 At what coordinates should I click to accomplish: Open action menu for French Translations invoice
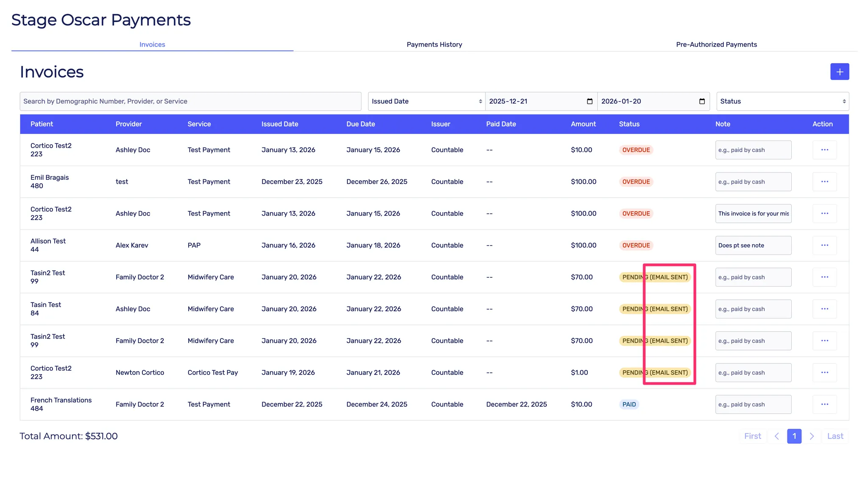click(x=824, y=404)
